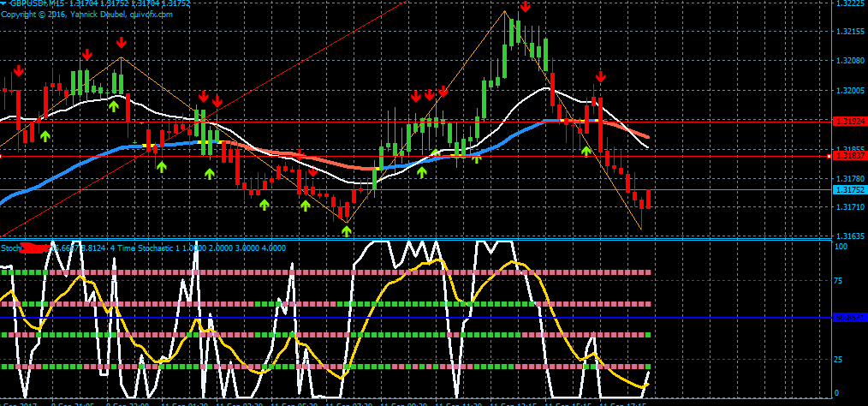The height and width of the screenshot is (406, 868).
Task: Select the green buy arrow below the lowest swing
Action: pyautogui.click(x=347, y=230)
